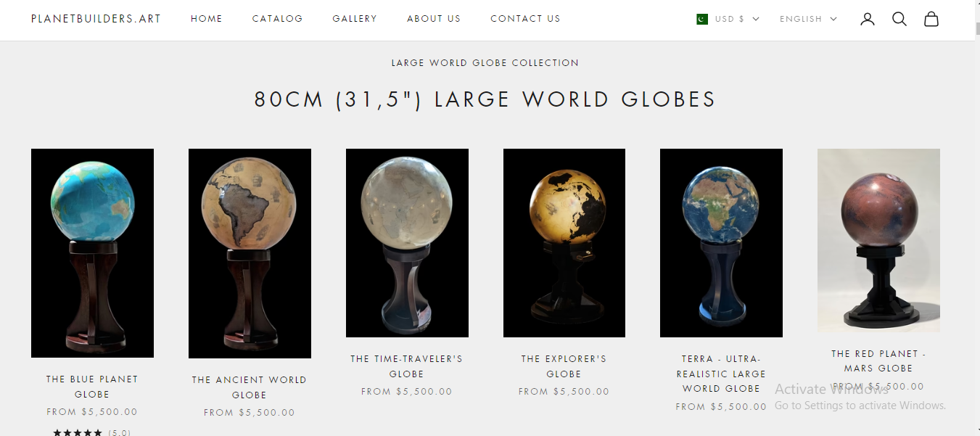The width and height of the screenshot is (980, 436).
Task: Click the flag icon next to USD
Action: point(701,19)
